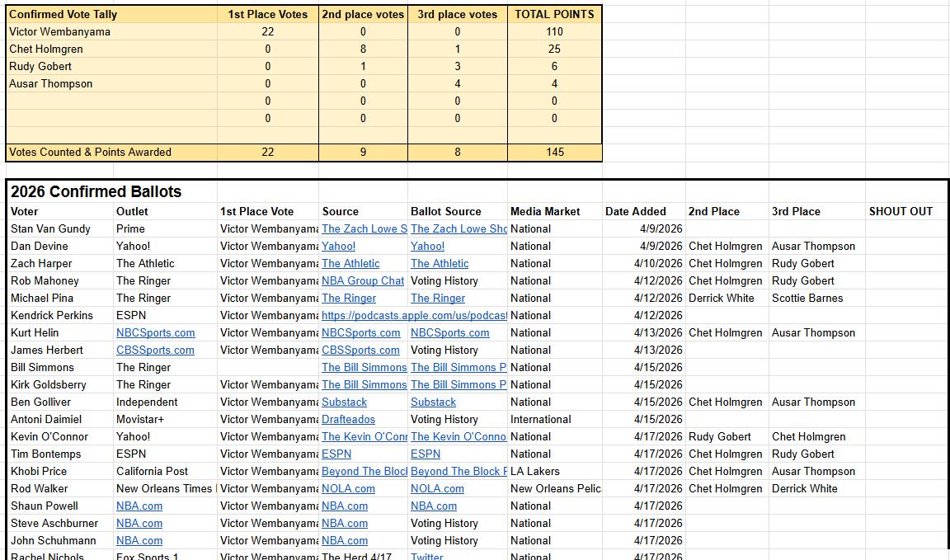Open Beyond The Block Source link for Khobi Price
This screenshot has width=950, height=560.
364,472
